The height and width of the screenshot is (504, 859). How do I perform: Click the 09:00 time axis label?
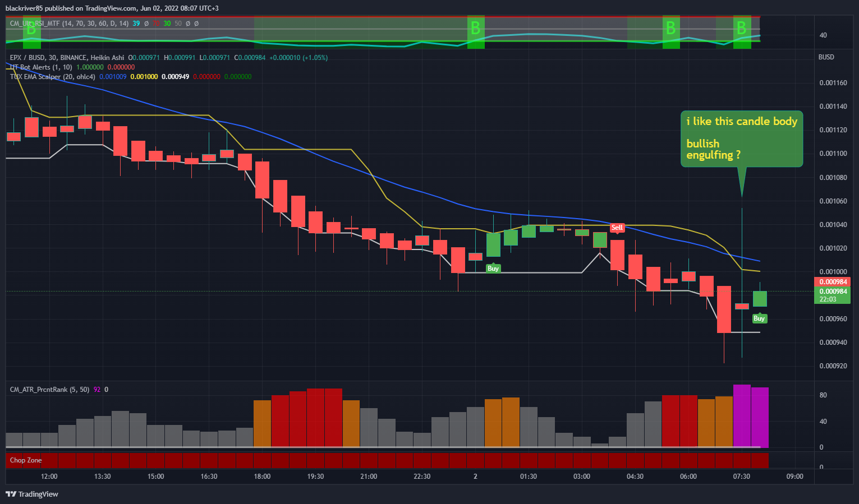click(x=794, y=476)
